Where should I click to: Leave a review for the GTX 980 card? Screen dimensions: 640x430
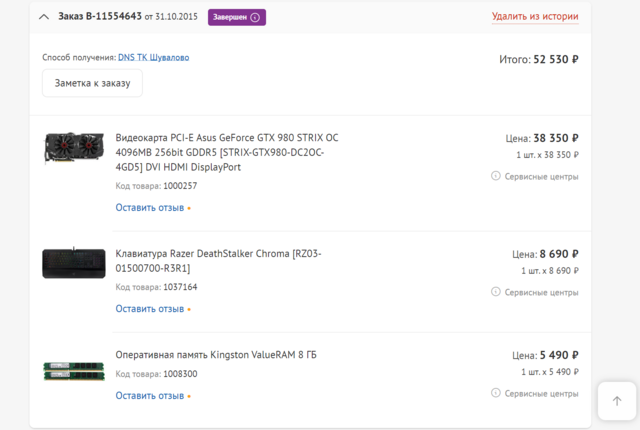point(149,208)
